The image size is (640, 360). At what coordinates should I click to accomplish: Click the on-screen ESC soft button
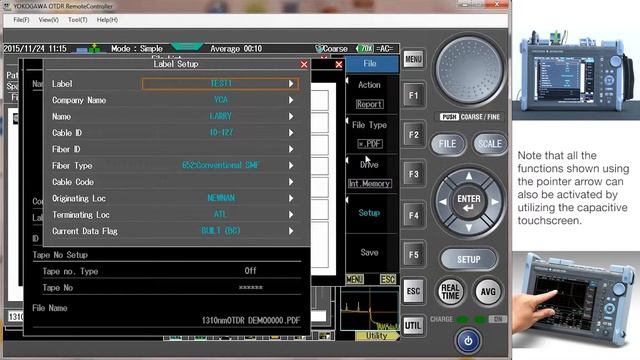(x=388, y=279)
